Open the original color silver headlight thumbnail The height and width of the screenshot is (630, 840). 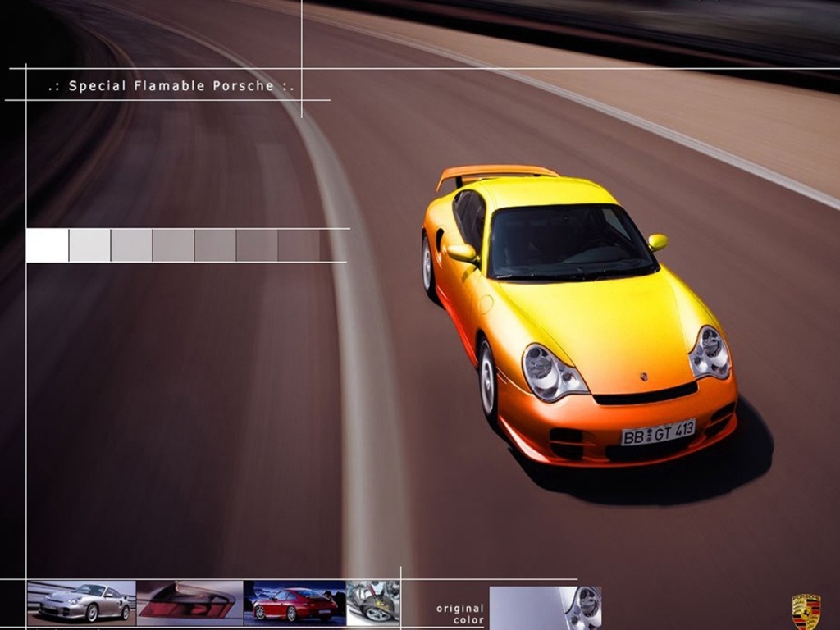546,608
